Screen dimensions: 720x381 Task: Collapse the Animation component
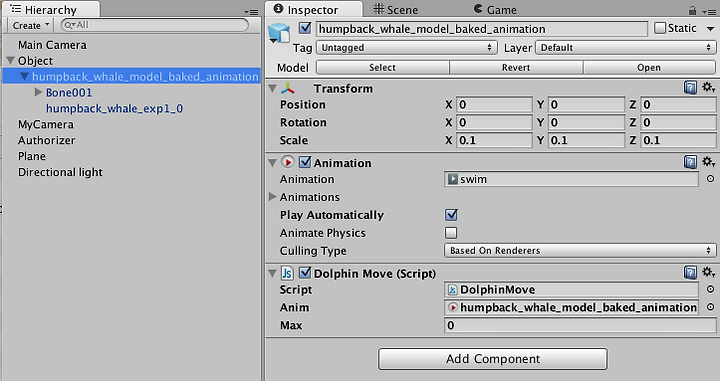coord(272,162)
